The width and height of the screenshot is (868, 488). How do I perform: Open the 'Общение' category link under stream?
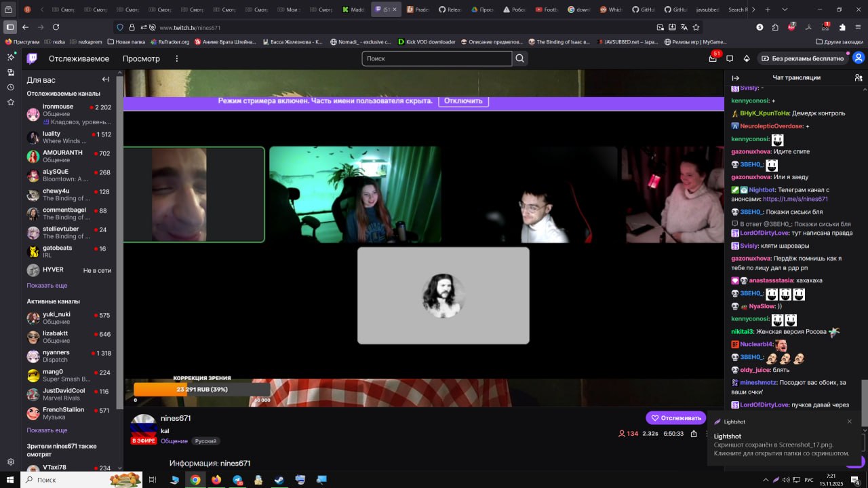coord(174,441)
